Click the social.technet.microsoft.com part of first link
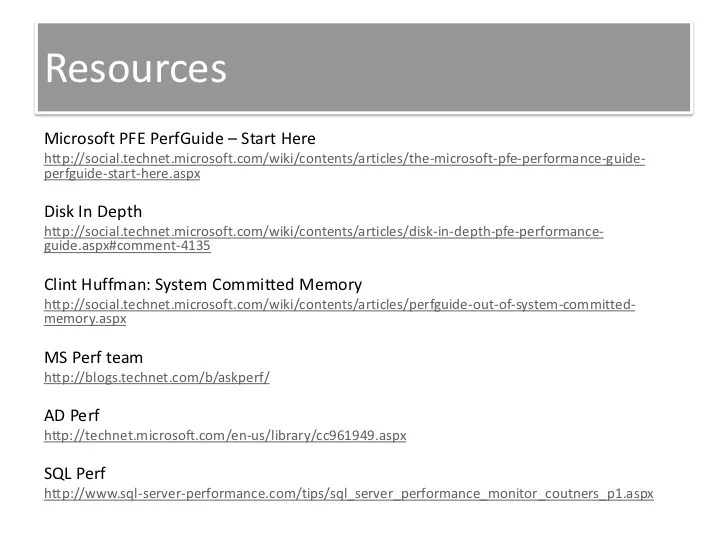This screenshot has width=728, height=546. point(160,160)
